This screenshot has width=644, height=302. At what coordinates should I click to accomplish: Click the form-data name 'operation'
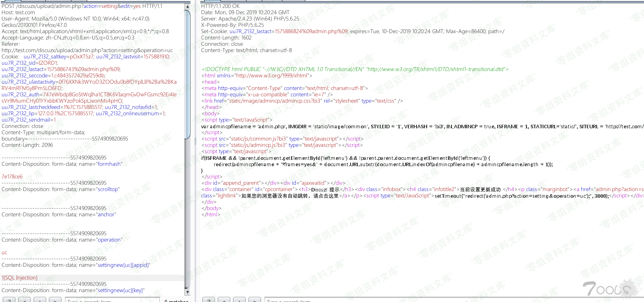110,240
